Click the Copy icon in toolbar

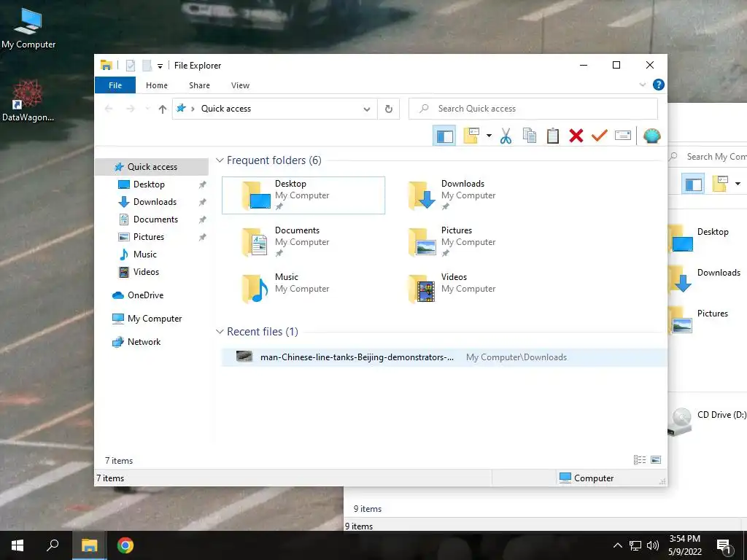(530, 136)
